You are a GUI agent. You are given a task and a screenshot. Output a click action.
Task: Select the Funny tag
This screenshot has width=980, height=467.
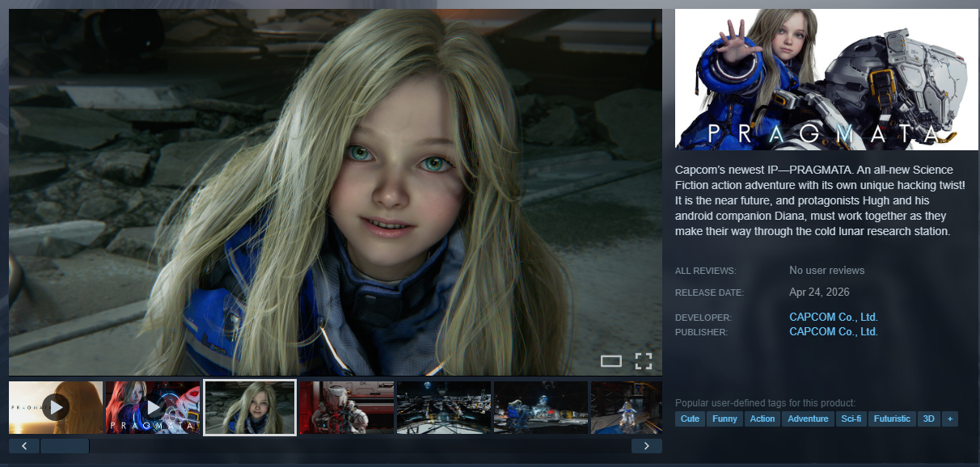[724, 419]
